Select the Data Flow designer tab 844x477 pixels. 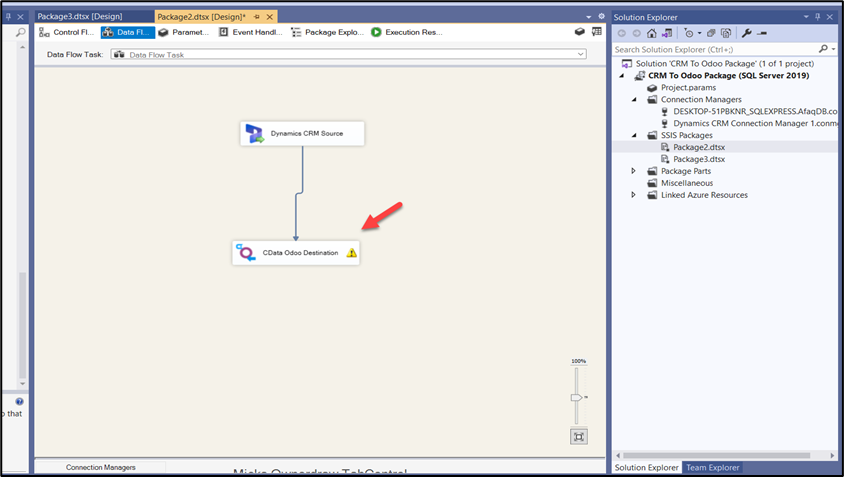128,32
